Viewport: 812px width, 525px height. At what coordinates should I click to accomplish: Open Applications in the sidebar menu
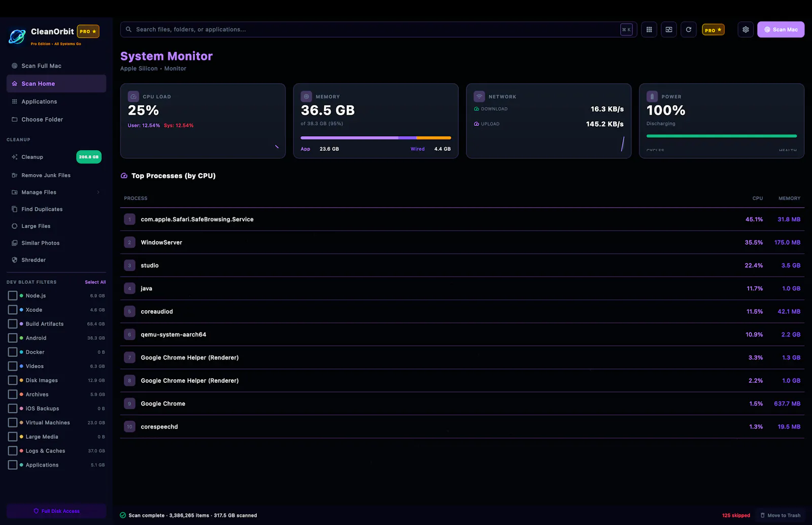(56, 102)
